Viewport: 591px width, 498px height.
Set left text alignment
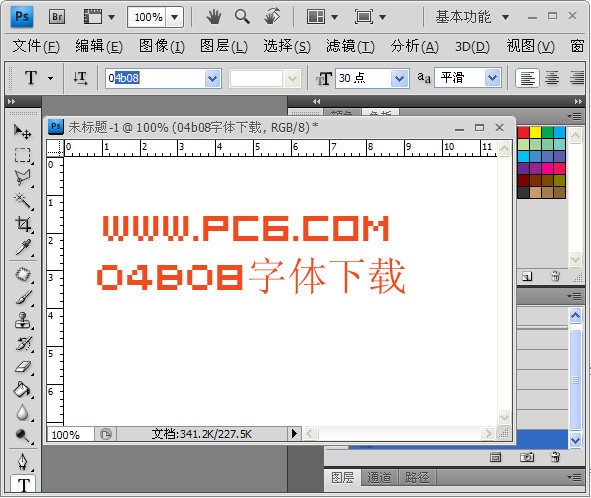click(527, 78)
